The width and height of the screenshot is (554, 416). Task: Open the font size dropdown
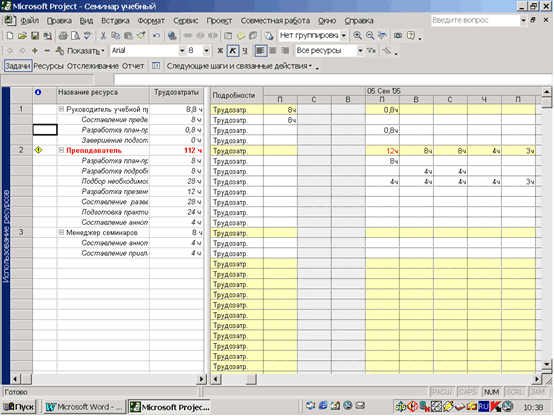[x=207, y=51]
